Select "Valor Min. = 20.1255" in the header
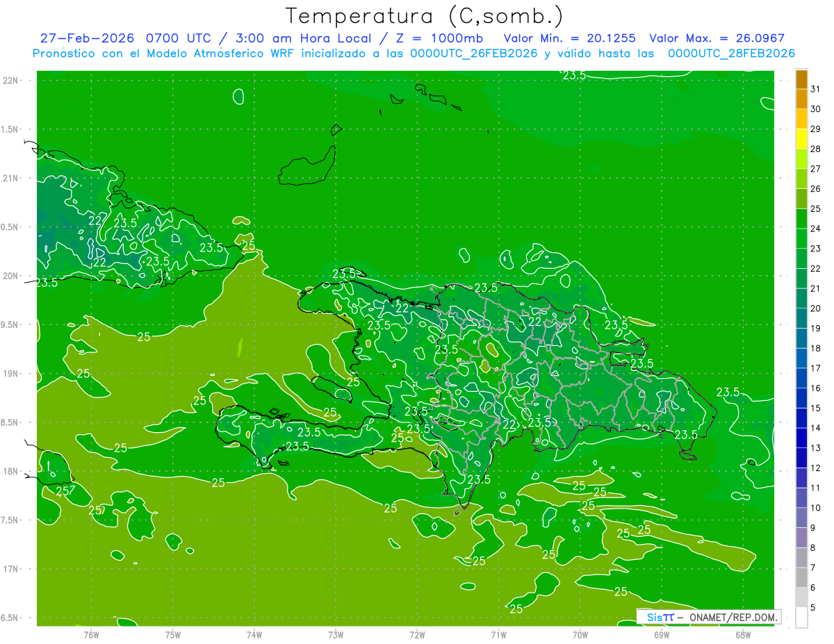Image resolution: width=834 pixels, height=644 pixels. [x=569, y=38]
